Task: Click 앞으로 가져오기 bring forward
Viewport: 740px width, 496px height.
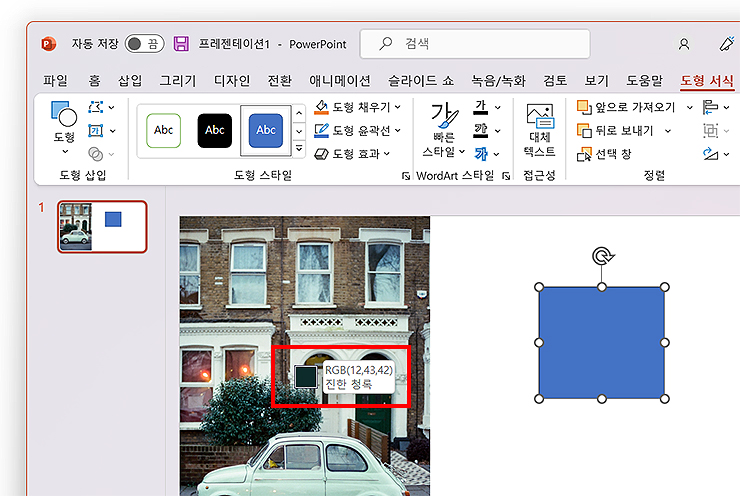Action: [626, 107]
